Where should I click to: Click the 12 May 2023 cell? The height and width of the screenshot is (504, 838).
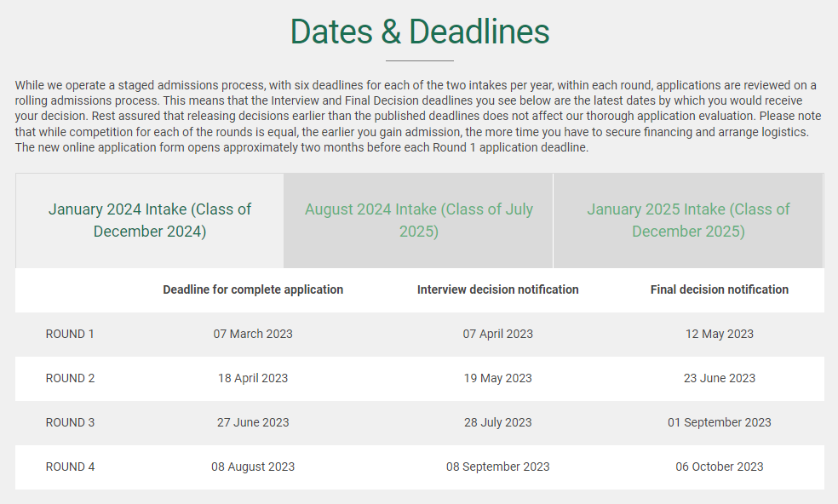pos(720,334)
